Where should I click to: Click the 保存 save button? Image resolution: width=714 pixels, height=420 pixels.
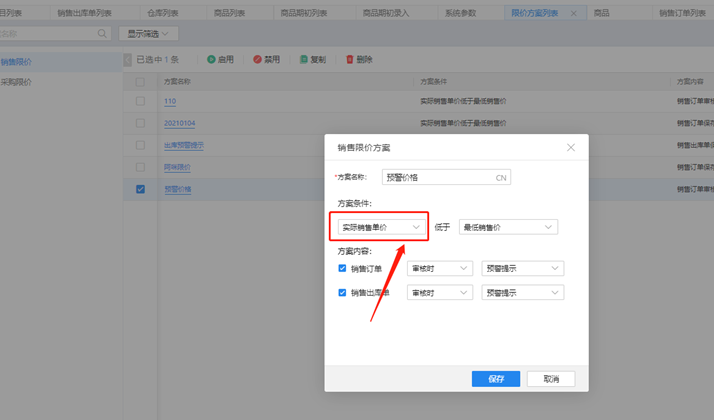point(496,379)
